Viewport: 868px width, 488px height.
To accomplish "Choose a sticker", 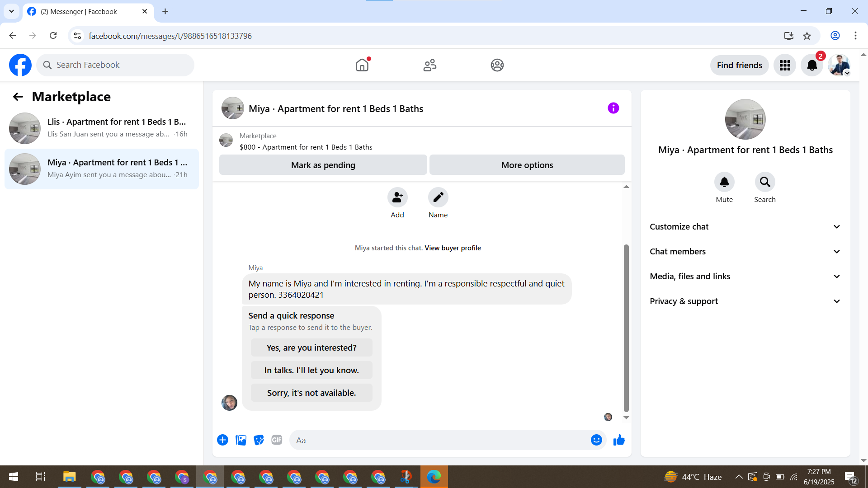I will (259, 440).
